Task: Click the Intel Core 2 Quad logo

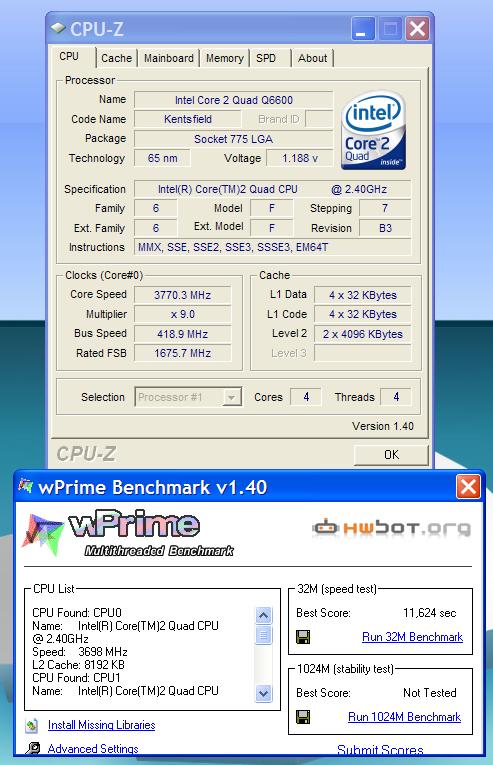Action: click(x=373, y=130)
